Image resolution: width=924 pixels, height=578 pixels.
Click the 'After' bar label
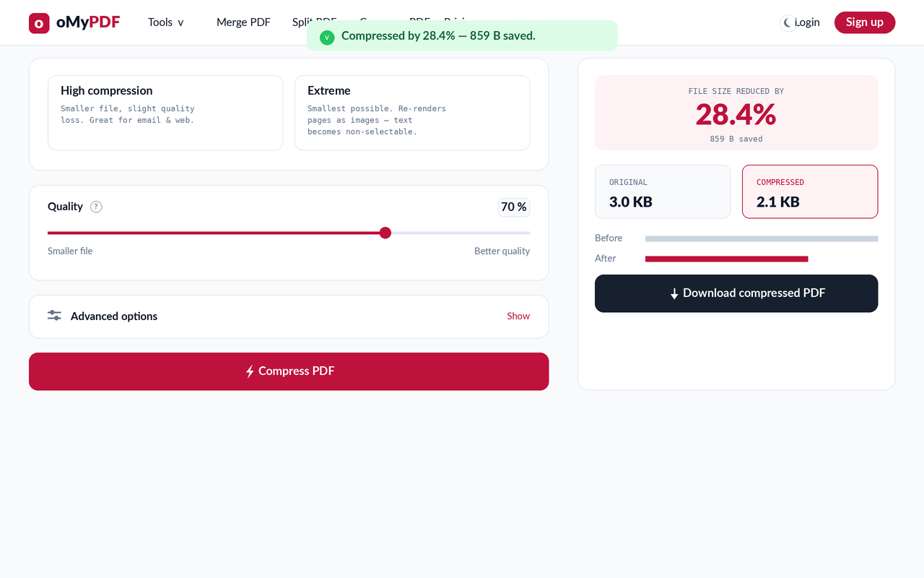(x=606, y=258)
